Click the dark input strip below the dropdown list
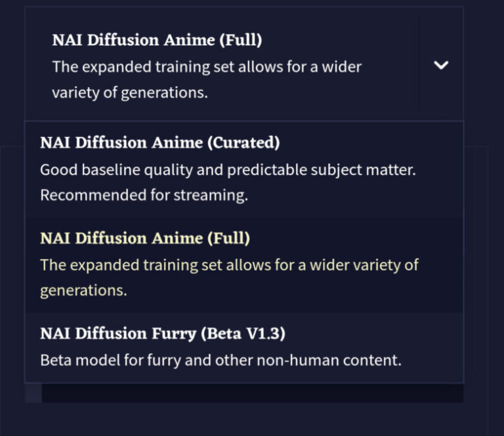504x436 pixels. [252, 393]
